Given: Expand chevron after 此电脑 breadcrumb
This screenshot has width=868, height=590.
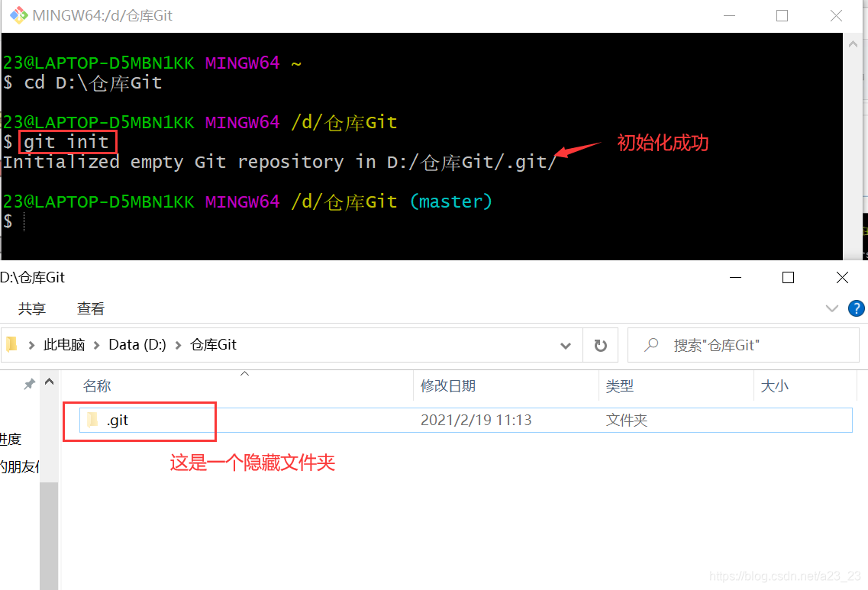Looking at the screenshot, I should pos(97,345).
